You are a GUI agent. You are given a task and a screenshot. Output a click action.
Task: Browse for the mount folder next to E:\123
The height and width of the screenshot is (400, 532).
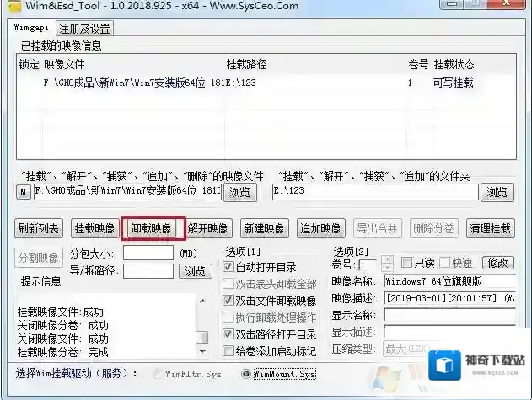[x=497, y=193]
